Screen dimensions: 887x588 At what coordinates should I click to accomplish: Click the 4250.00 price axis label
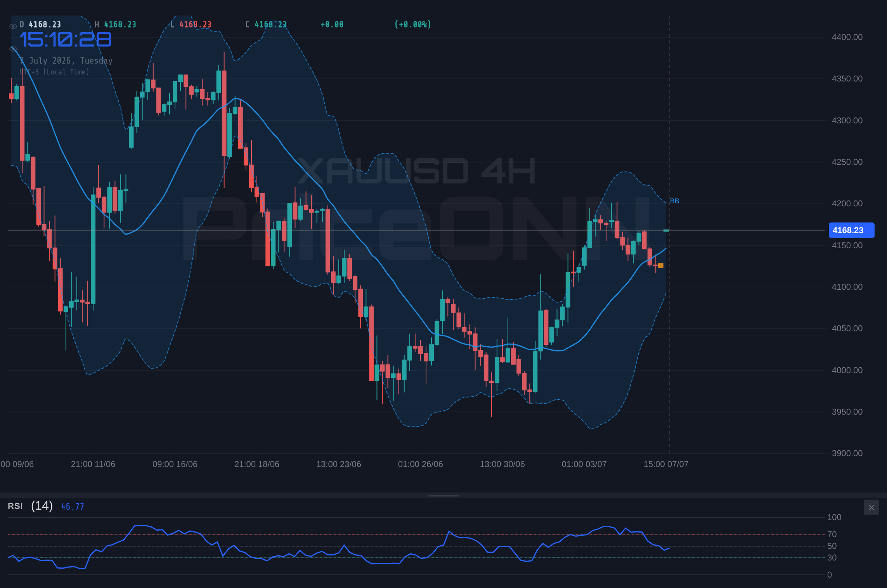coord(847,162)
